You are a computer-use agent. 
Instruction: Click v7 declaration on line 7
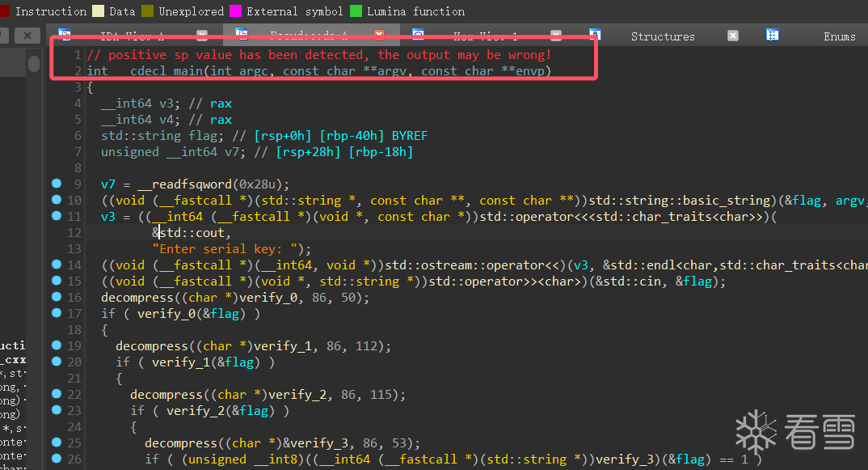173,152
